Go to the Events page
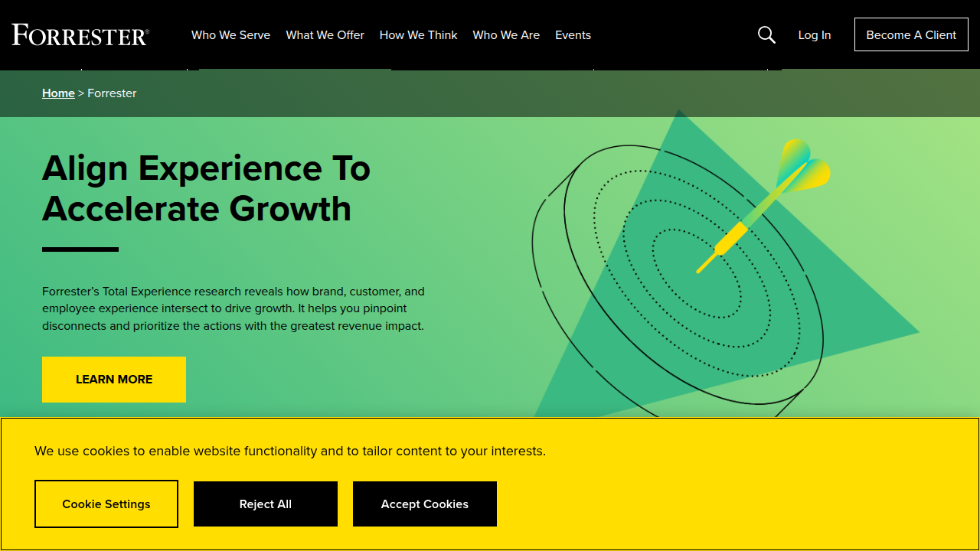This screenshot has height=551, width=980. pos(573,34)
